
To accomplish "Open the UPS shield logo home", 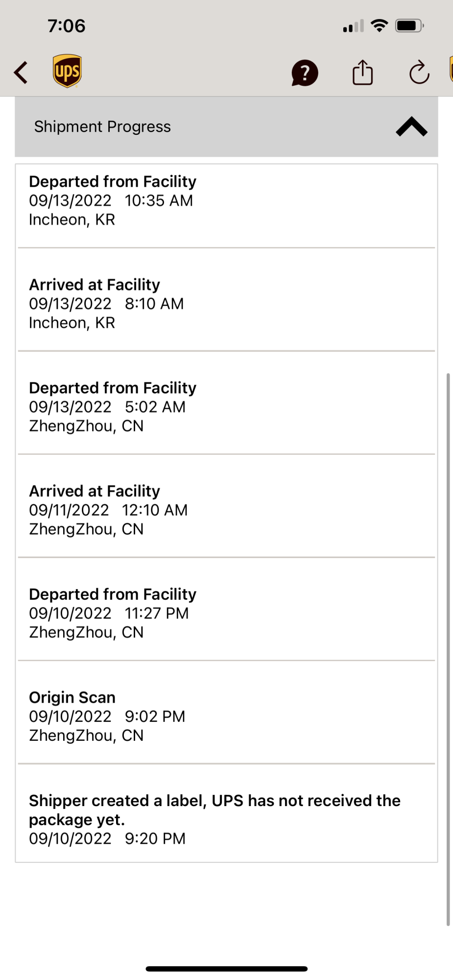I will click(x=67, y=71).
